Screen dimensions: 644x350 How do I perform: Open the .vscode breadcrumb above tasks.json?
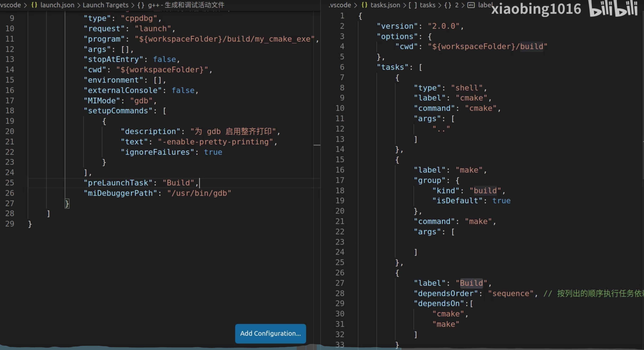pyautogui.click(x=340, y=5)
